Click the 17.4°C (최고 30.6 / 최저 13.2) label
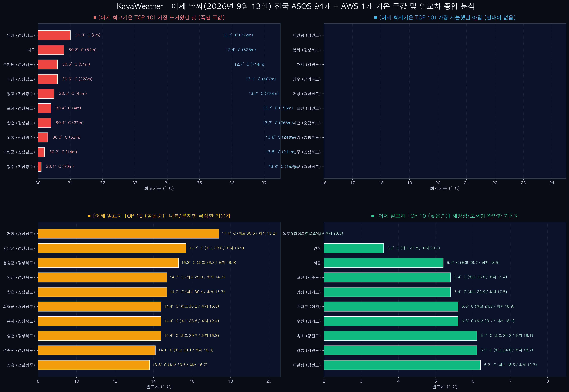This screenshot has height=392, width=569. pos(249,233)
